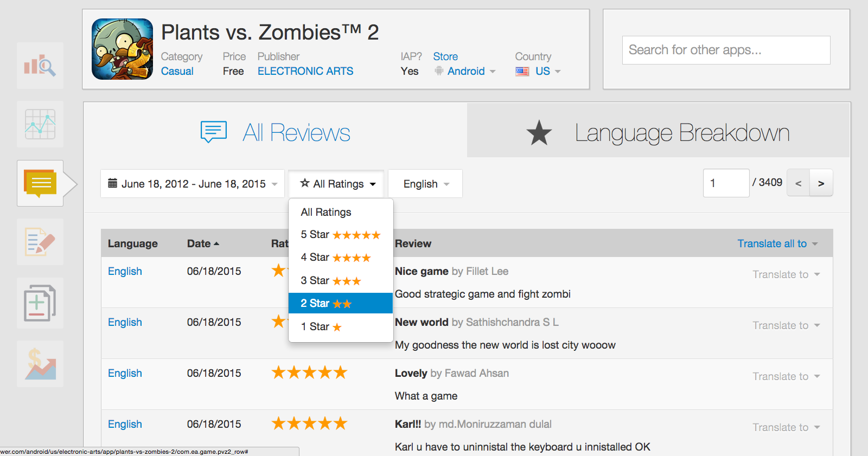868x456 pixels.
Task: Open the compare apps document sidebar icon
Action: tap(40, 303)
